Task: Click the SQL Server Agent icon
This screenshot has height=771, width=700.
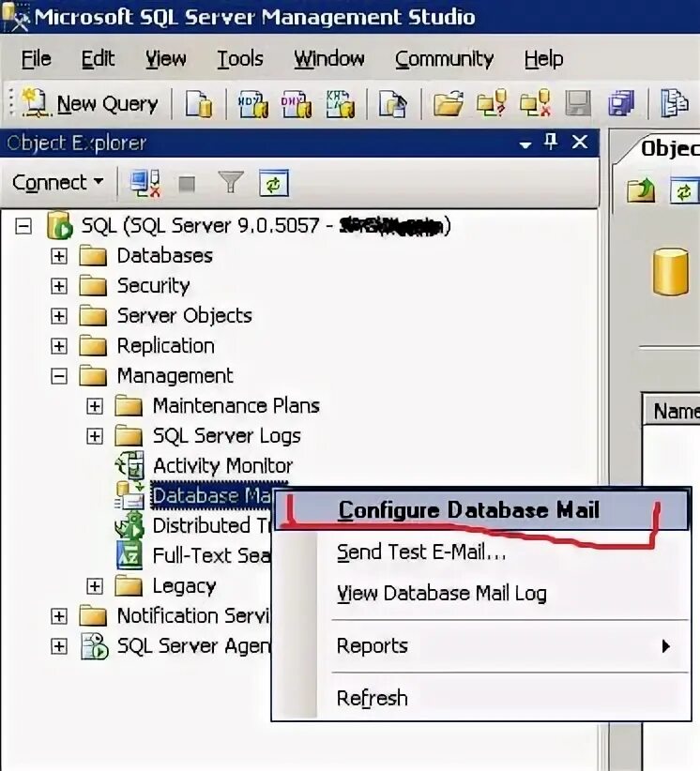Action: (95, 645)
